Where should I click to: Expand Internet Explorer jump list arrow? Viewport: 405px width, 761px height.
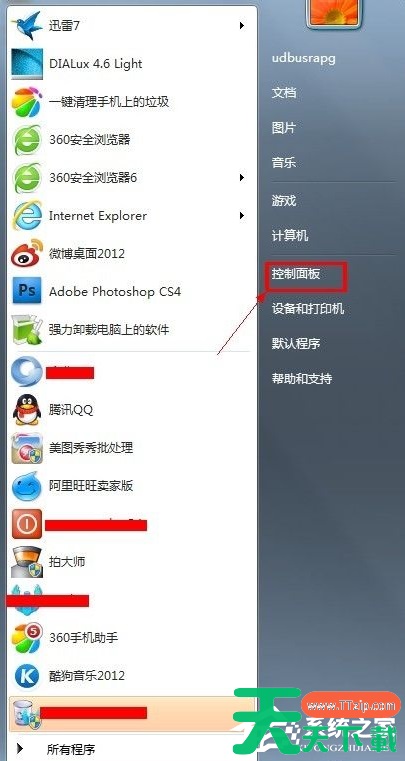coord(242,215)
